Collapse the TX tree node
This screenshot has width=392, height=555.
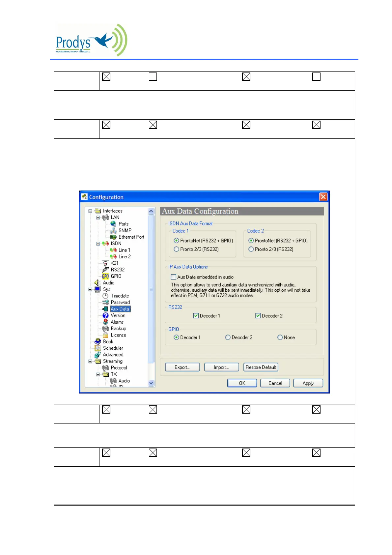click(98, 374)
